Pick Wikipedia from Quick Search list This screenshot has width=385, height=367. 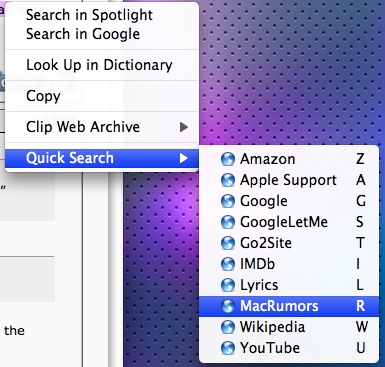tap(289, 327)
